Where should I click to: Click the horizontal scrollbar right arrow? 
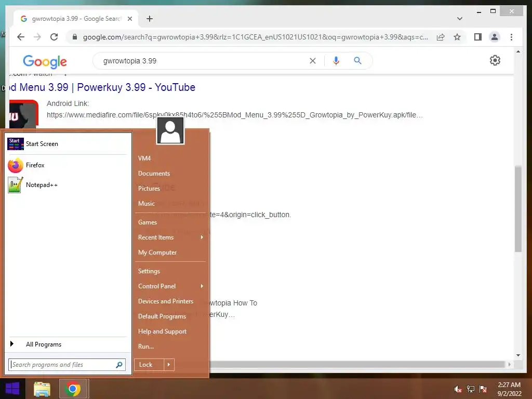pos(509,364)
